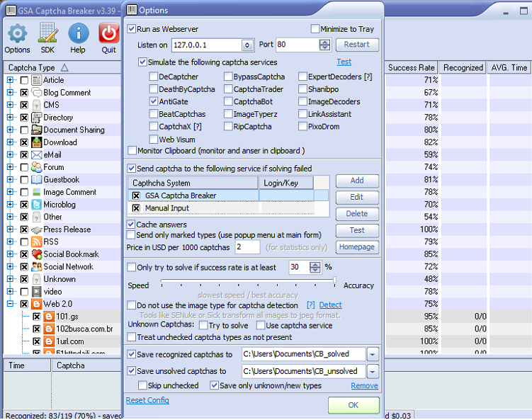Select Manual Input service row
This screenshot has height=420, width=532.
click(221, 208)
